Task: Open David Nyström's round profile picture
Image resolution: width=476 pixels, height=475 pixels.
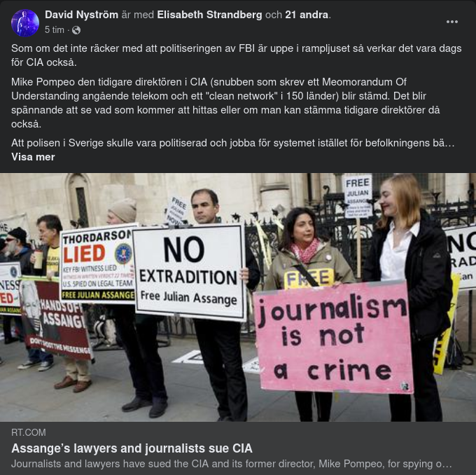Action: (25, 23)
